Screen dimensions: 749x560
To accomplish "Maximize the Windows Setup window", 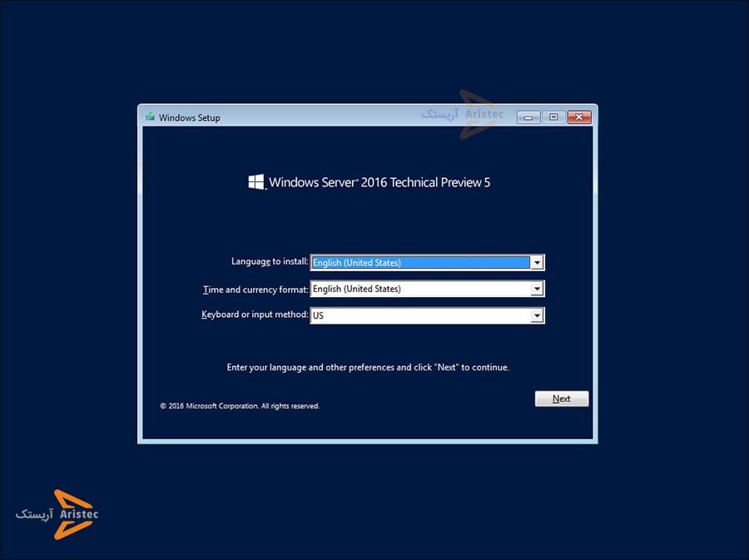I will pyautogui.click(x=553, y=116).
